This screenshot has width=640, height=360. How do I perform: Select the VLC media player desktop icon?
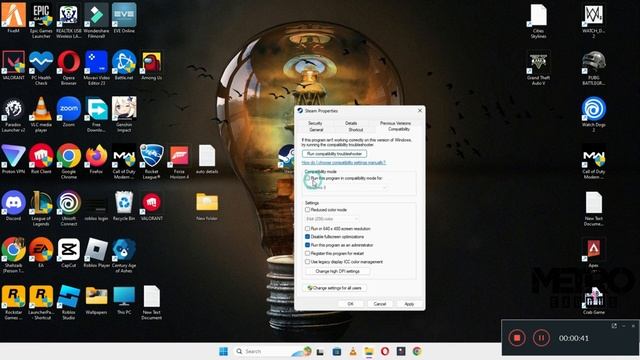point(41,115)
